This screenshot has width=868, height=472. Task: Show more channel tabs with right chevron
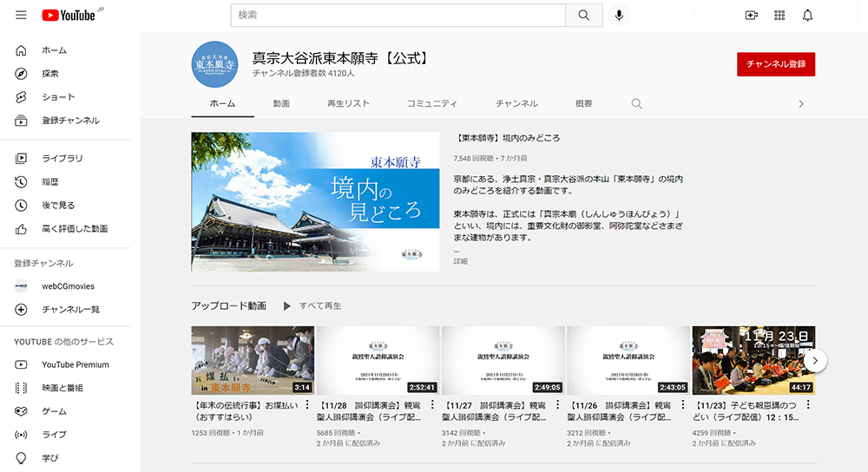pos(801,104)
